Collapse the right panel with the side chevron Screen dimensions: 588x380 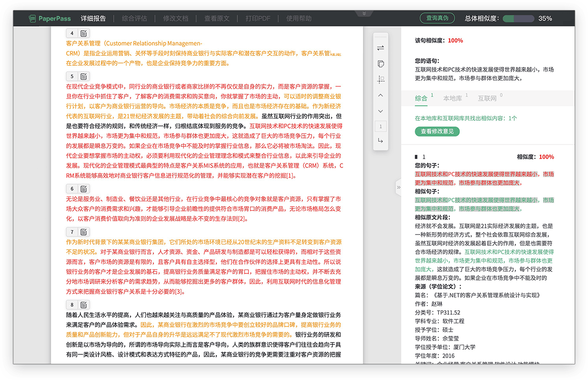[x=398, y=188]
